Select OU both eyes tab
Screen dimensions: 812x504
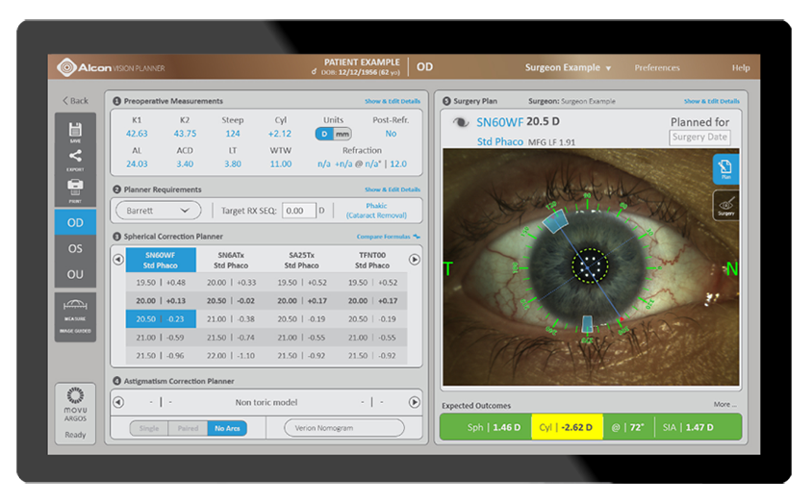click(75, 274)
